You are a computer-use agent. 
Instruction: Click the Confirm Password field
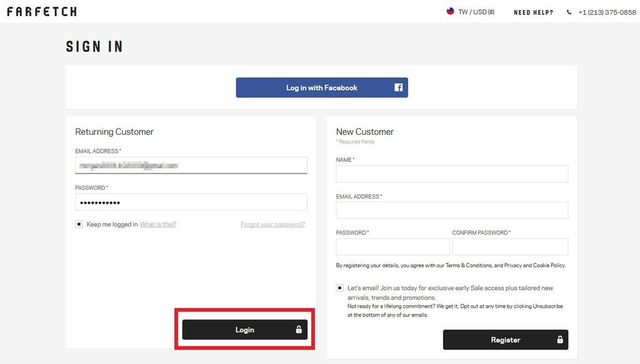(510, 247)
